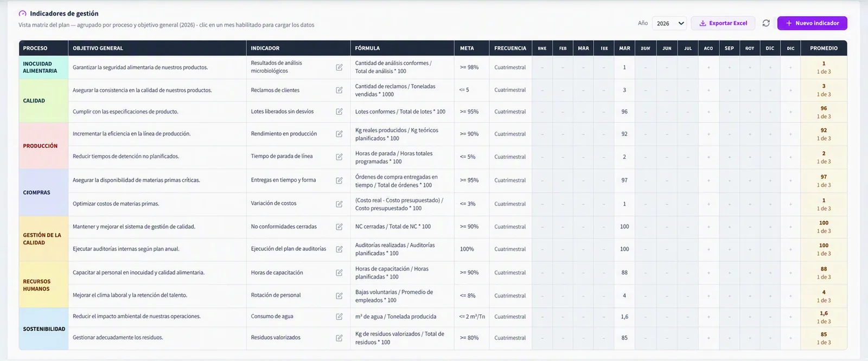Select the RECURSOS HUMANOS process cell
The height and width of the screenshot is (361, 868).
click(x=43, y=285)
